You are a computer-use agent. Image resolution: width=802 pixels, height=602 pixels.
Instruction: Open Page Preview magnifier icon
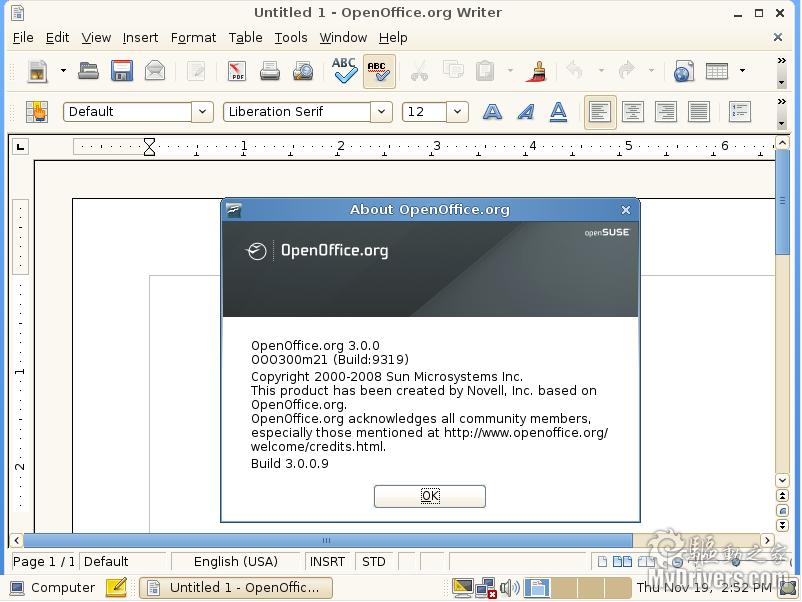(x=303, y=71)
